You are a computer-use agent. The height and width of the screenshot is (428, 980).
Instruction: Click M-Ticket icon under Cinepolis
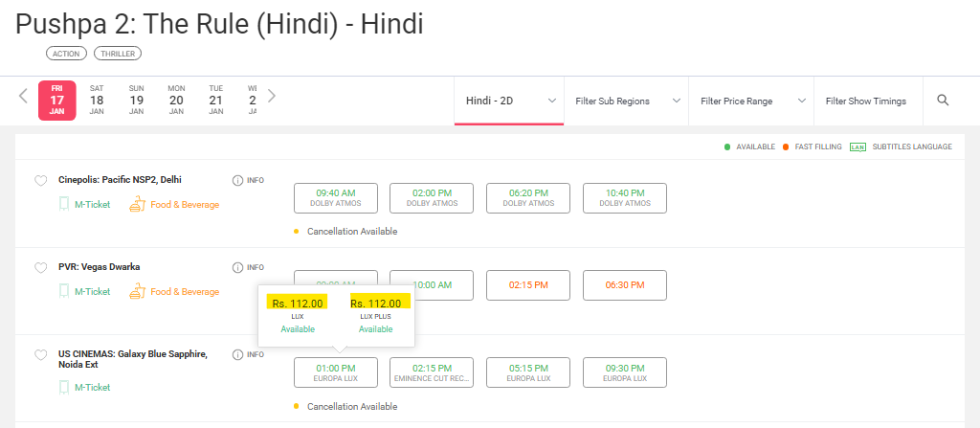point(64,205)
